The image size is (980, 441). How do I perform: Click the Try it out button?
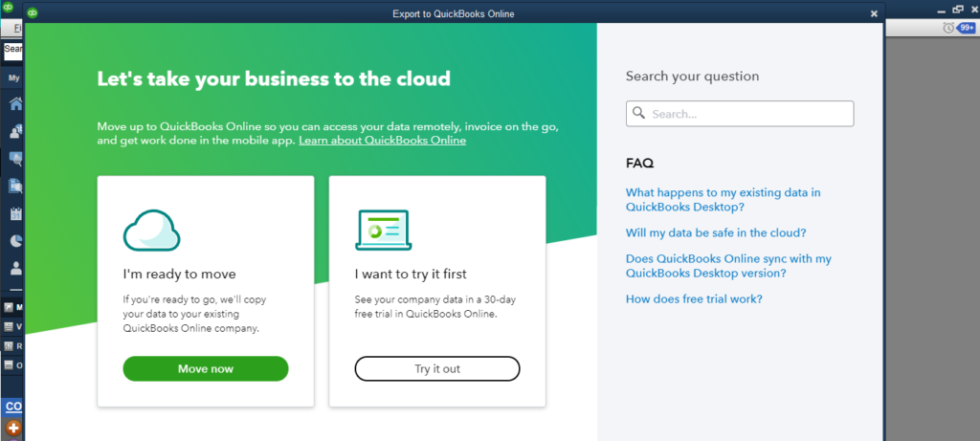[437, 368]
